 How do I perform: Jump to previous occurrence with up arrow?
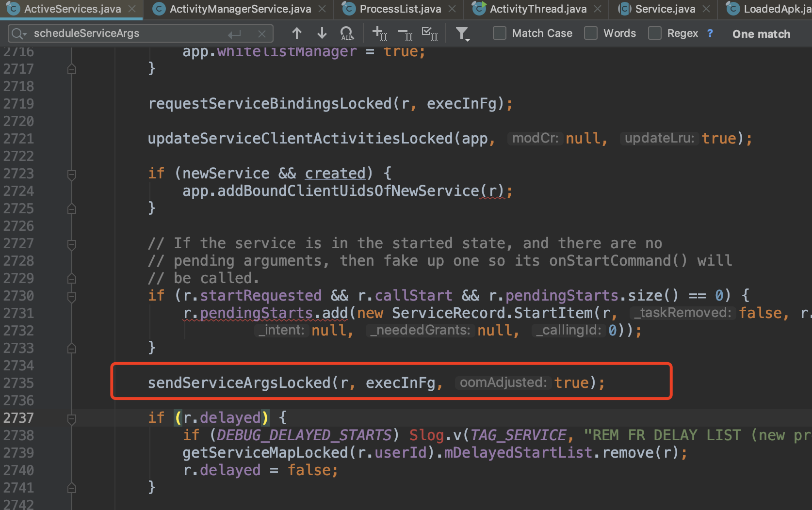point(297,33)
